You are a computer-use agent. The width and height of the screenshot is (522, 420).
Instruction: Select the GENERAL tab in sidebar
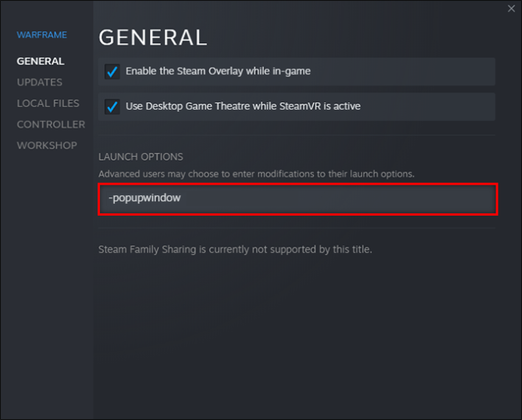[40, 61]
